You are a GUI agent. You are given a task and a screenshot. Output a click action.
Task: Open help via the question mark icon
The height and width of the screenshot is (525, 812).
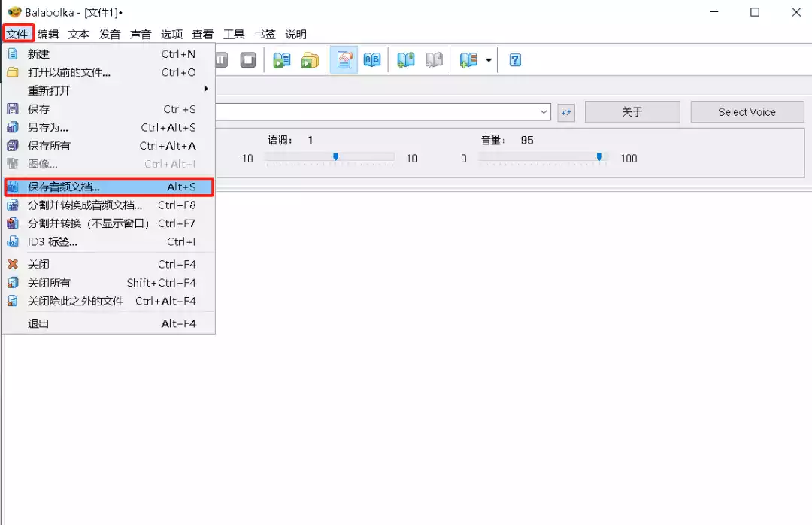tap(515, 60)
